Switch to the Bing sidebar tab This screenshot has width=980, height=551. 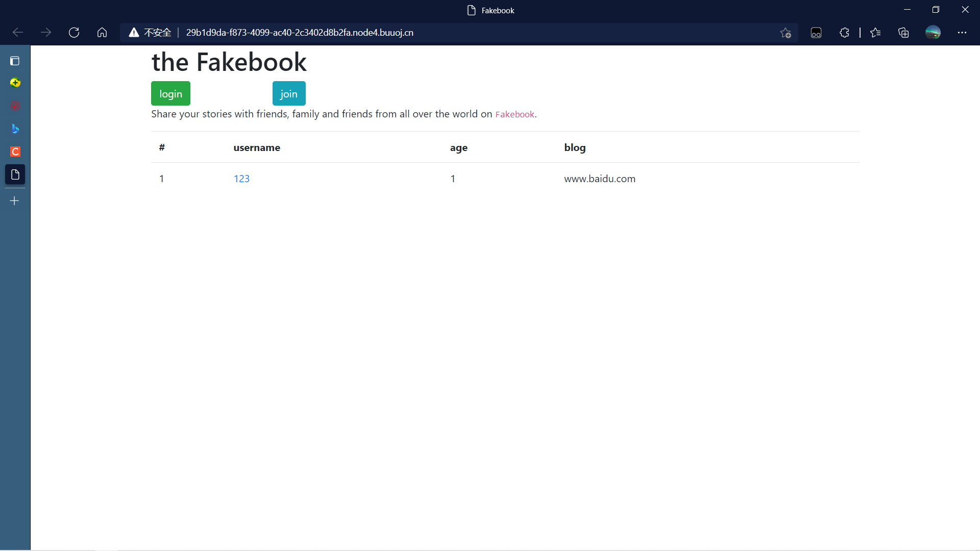coord(15,129)
